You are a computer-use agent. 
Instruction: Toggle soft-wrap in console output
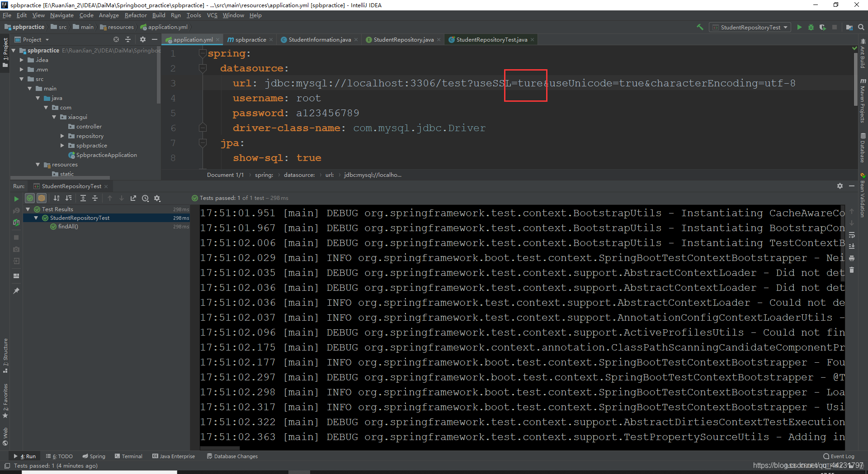pyautogui.click(x=852, y=235)
